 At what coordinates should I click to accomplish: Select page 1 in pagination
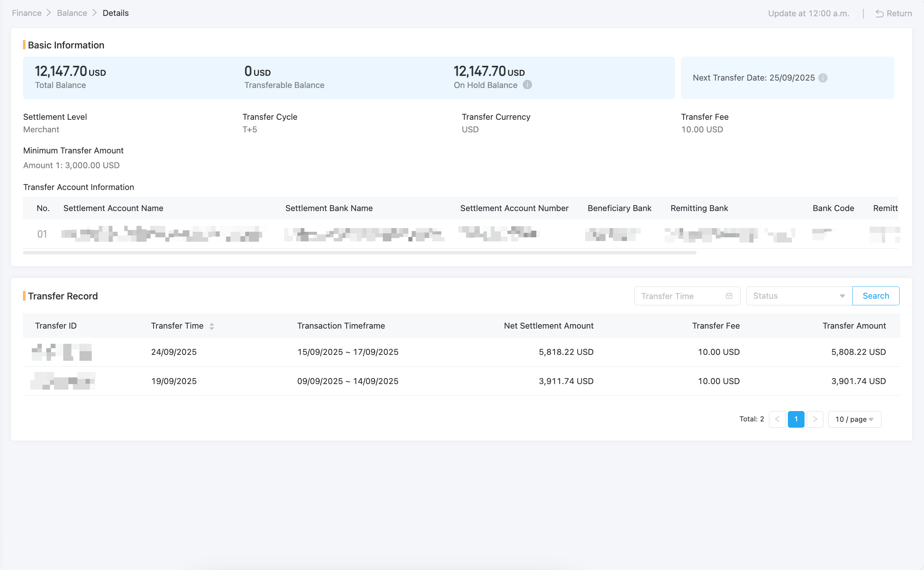click(x=796, y=419)
